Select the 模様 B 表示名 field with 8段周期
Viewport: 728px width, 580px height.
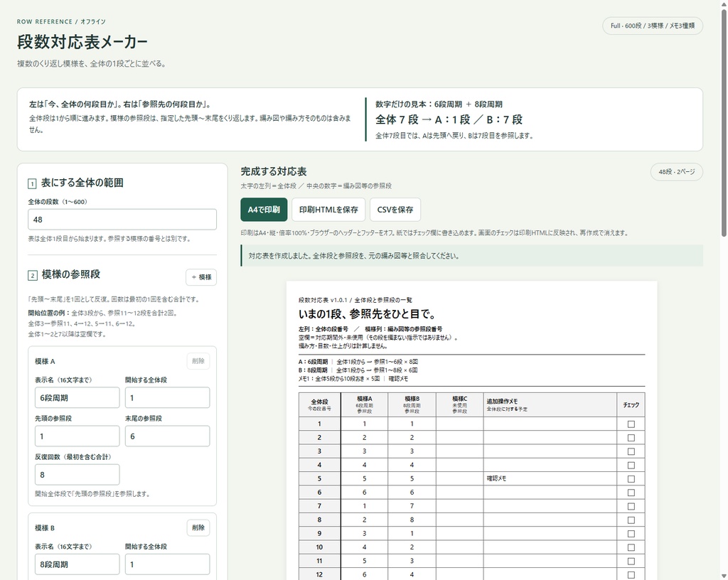[x=77, y=564]
